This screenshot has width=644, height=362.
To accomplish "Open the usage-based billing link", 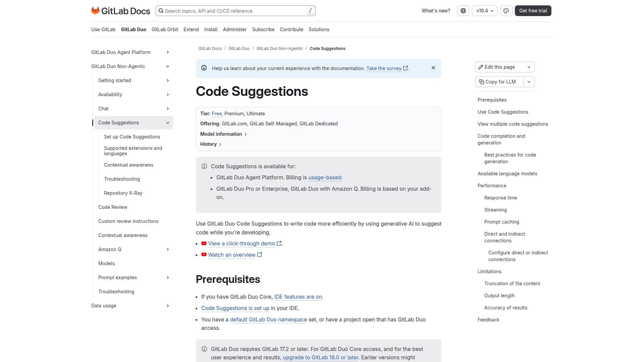I will point(325,177).
